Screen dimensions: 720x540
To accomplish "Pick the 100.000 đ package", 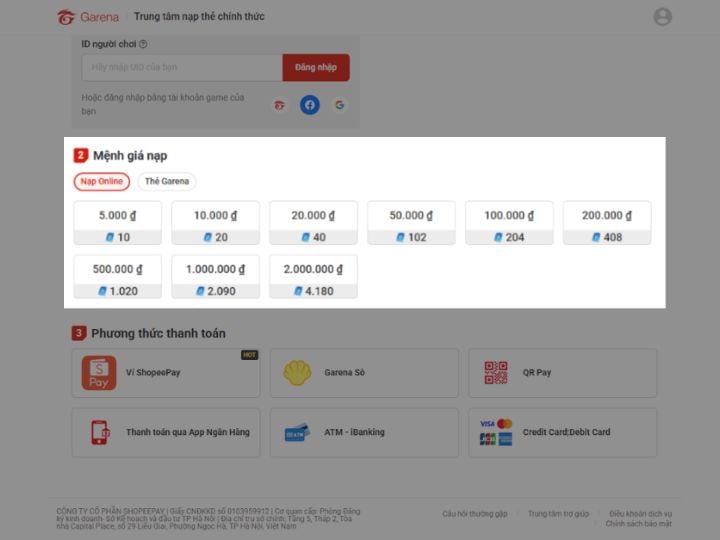I will (509, 223).
